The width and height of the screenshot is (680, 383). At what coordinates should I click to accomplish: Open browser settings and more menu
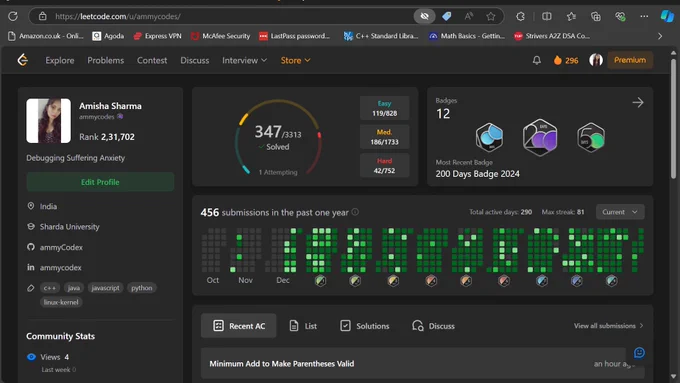[644, 16]
